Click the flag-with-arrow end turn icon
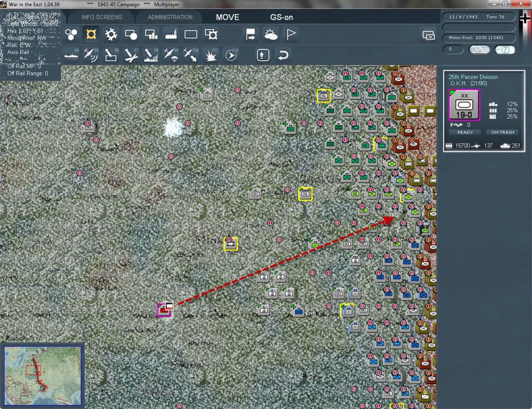Image resolution: width=532 pixels, height=409 pixels. (250, 34)
